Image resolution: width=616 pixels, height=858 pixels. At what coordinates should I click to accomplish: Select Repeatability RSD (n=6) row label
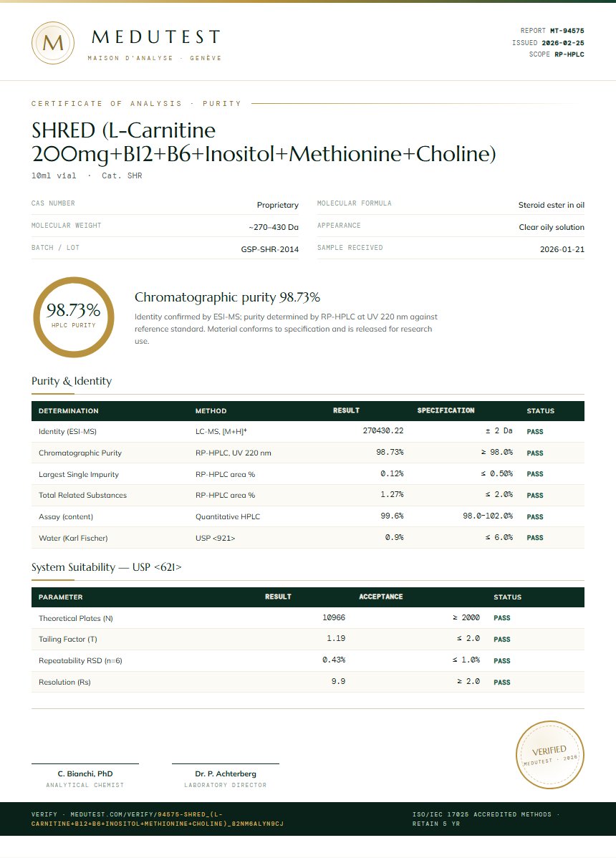(80, 660)
